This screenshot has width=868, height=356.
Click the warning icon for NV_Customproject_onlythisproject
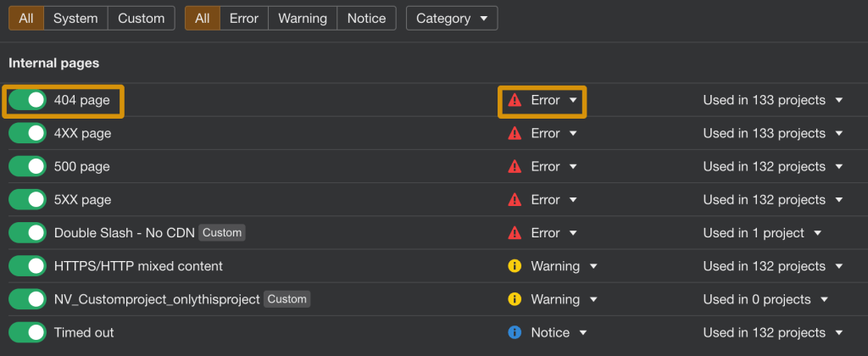514,299
